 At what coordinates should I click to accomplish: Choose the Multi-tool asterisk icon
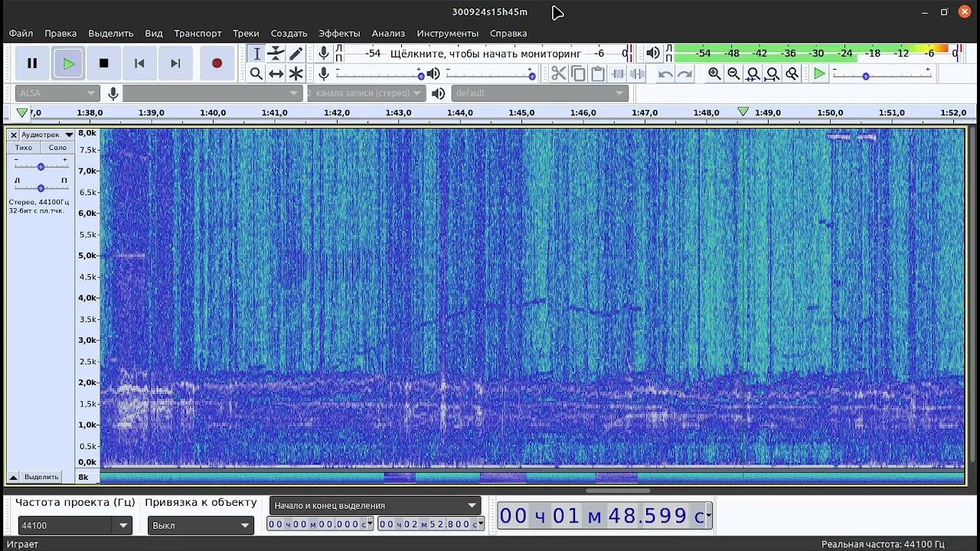(296, 73)
